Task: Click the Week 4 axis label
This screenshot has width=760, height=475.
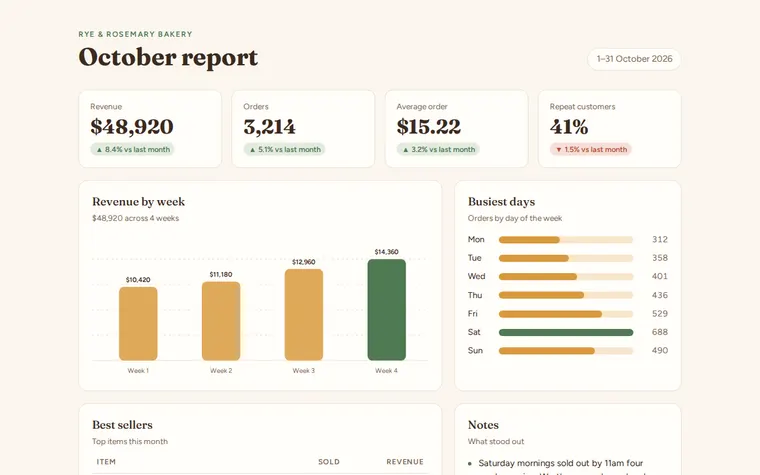Action: pos(386,371)
